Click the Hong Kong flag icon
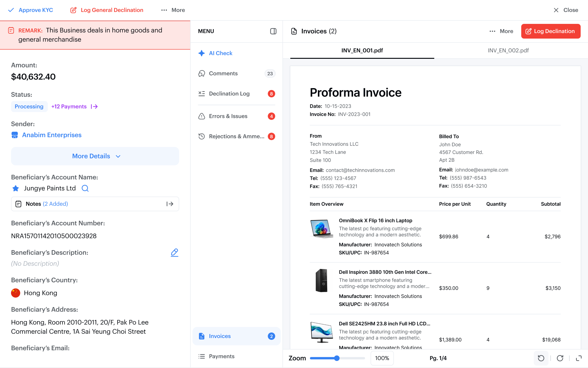The height and width of the screenshot is (368, 588). pyautogui.click(x=16, y=293)
